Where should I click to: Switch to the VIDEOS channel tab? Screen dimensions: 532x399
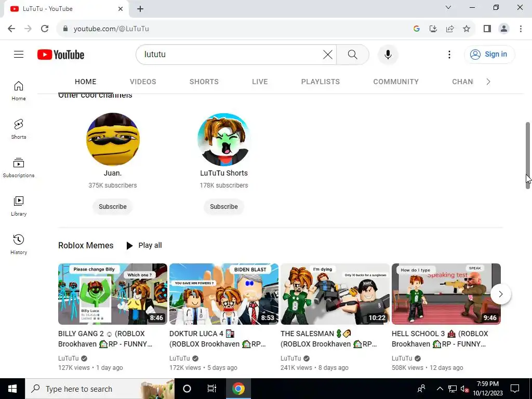pyautogui.click(x=143, y=82)
